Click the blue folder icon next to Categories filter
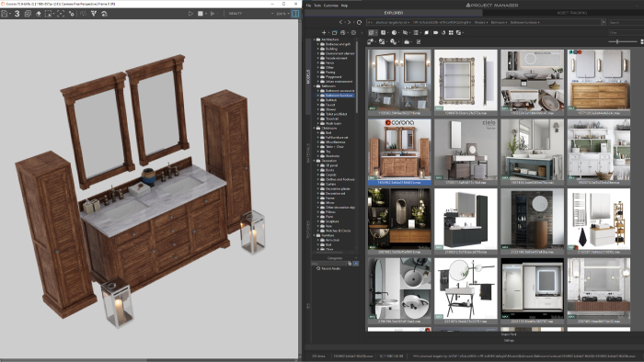Viewport: 644px width, 362px height. coord(356,264)
